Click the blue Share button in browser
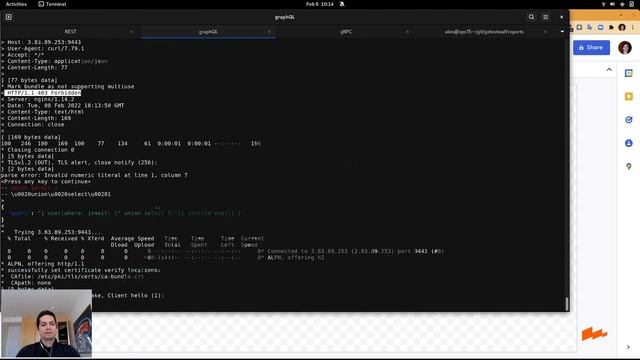The height and width of the screenshot is (360, 640). tap(591, 47)
